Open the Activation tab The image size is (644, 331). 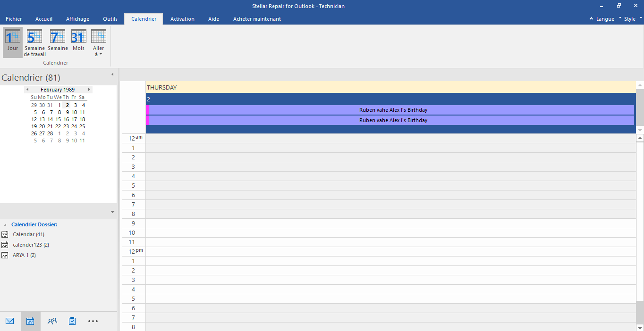[182, 19]
